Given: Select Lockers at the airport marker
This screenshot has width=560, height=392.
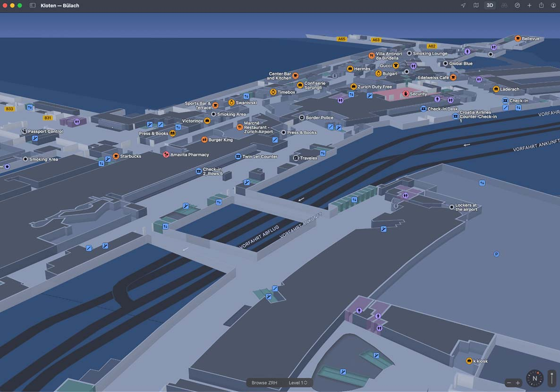Looking at the screenshot, I should point(452,207).
